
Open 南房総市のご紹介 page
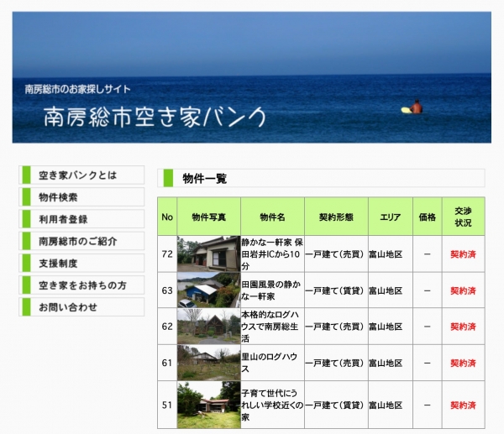(x=81, y=241)
